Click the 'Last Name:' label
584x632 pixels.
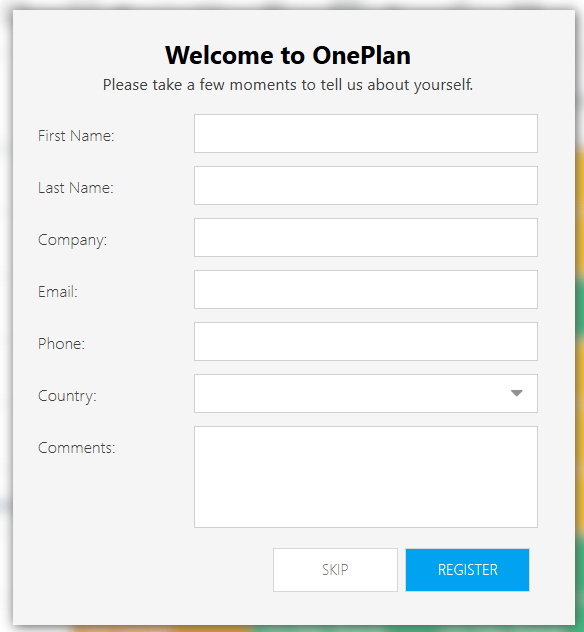(x=76, y=188)
